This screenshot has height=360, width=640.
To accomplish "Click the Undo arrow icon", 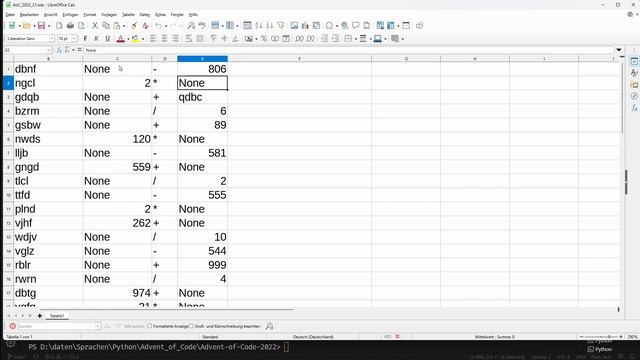I will 158,26.
